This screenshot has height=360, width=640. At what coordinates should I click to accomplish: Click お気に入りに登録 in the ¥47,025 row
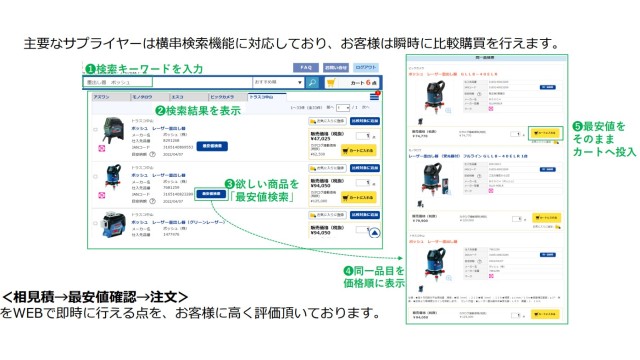pyautogui.click(x=327, y=121)
